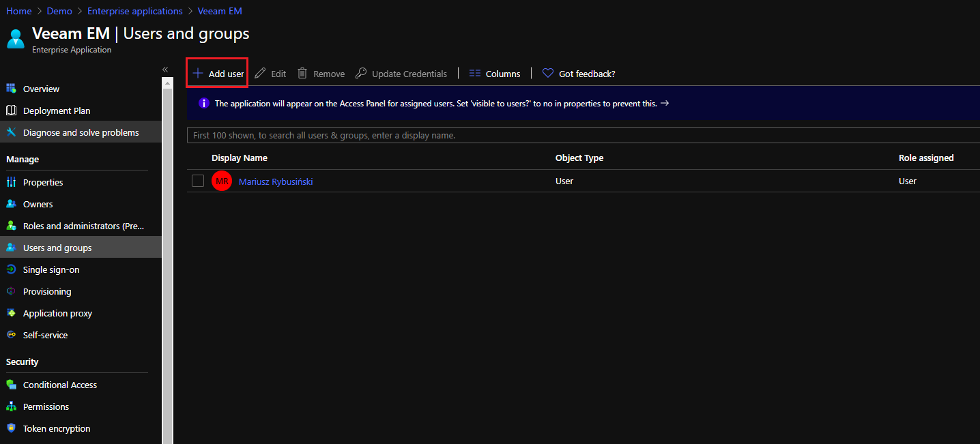The image size is (980, 444).
Task: Click Enterprise applications breadcrumb link
Action: pos(135,11)
